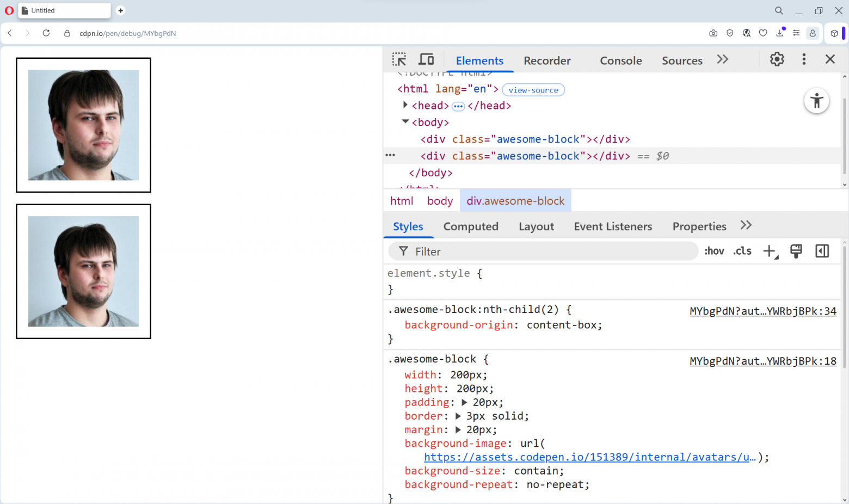Open the Opera menu logo
The height and width of the screenshot is (504, 849).
pyautogui.click(x=9, y=10)
